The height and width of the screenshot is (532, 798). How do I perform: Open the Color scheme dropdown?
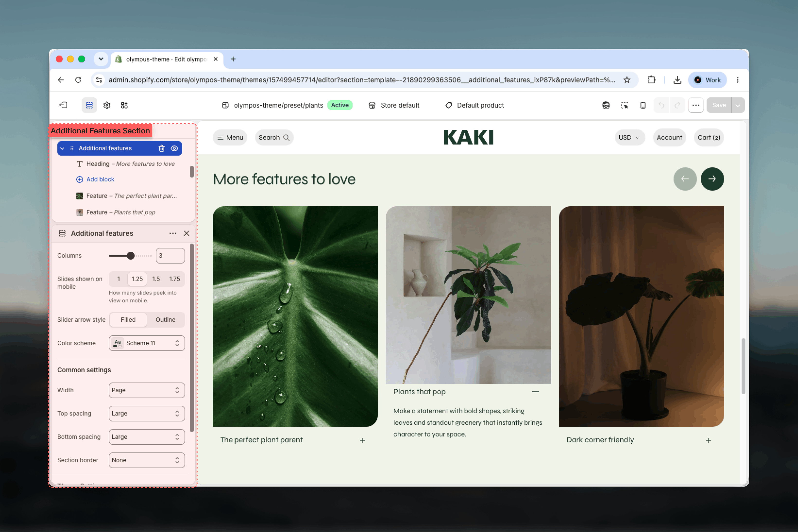147,343
